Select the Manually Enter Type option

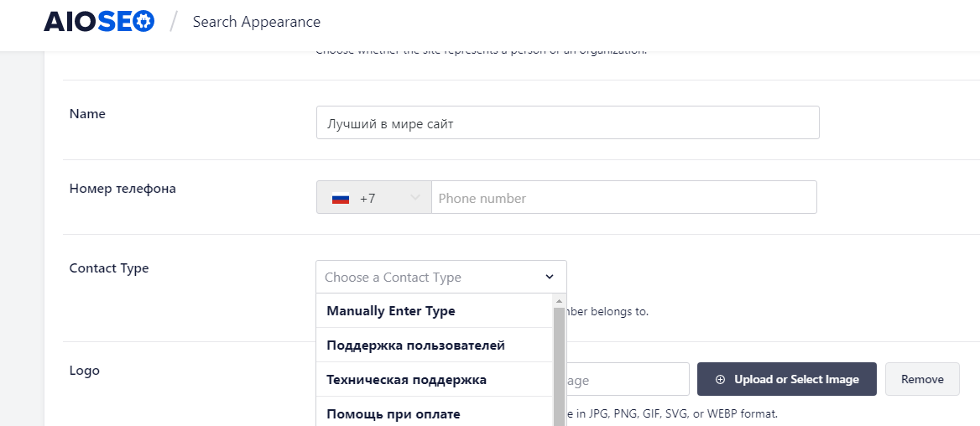435,310
